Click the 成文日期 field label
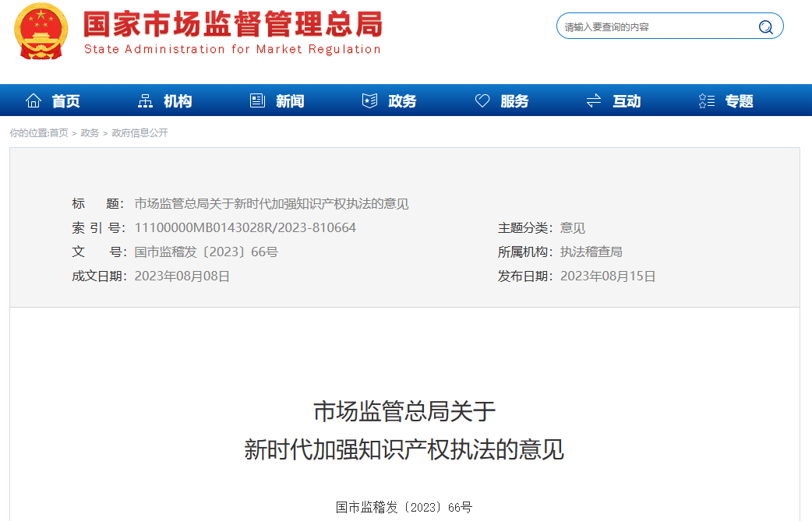812x521 pixels. [98, 276]
